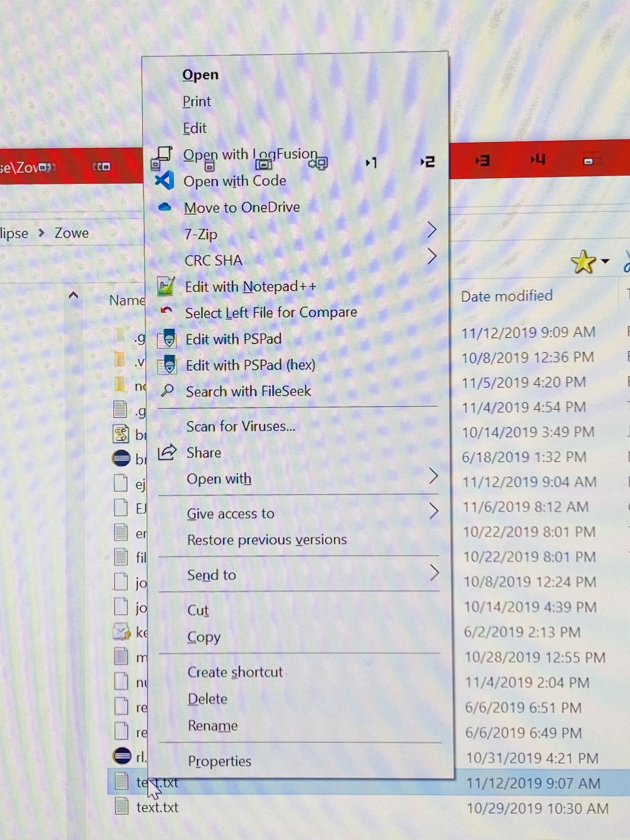Open the dropdown arrow beside the star
Image resolution: width=630 pixels, height=840 pixels.
click(605, 261)
